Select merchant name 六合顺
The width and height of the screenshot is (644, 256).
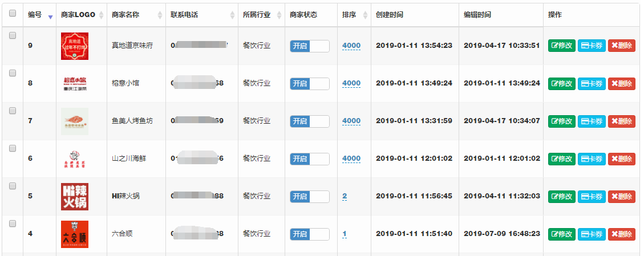[x=122, y=234]
